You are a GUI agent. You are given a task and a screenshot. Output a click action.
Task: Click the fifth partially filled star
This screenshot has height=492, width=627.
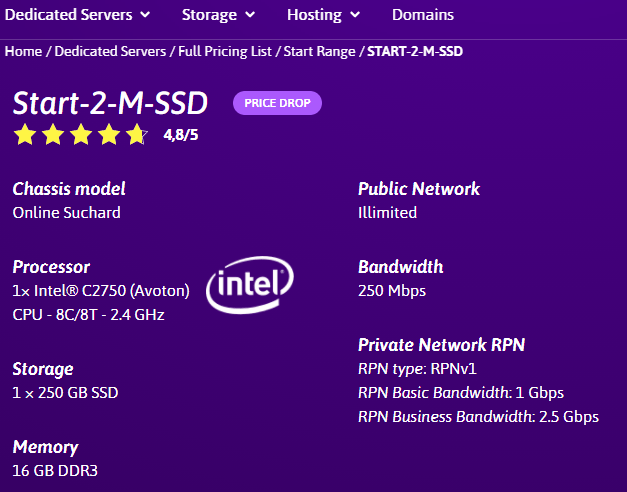[x=137, y=134]
